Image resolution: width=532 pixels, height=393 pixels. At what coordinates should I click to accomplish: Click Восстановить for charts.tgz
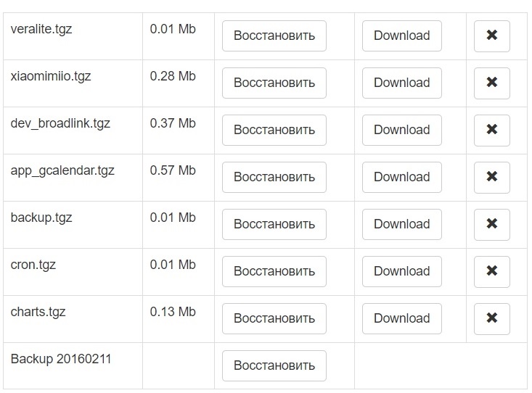pos(274,318)
